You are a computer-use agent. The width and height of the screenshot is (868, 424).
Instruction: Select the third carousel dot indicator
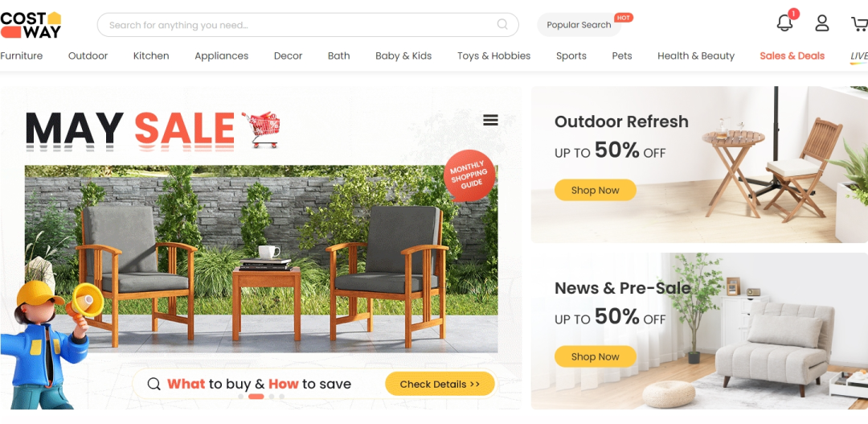click(x=272, y=397)
